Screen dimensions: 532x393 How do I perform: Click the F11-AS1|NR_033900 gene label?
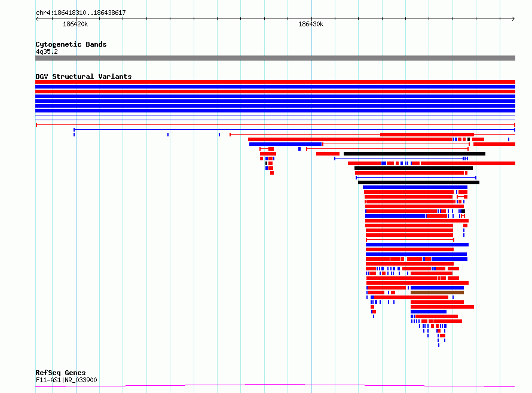66,380
